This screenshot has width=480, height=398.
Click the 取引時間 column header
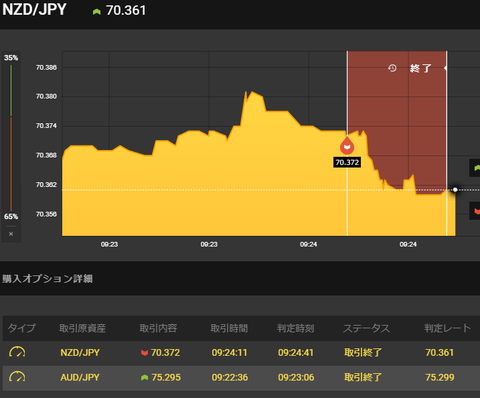229,328
